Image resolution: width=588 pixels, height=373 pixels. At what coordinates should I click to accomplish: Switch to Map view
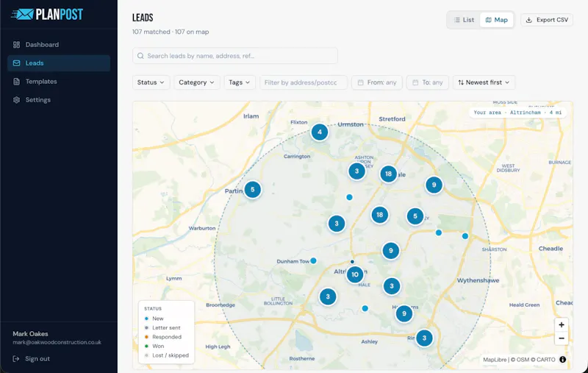pyautogui.click(x=497, y=20)
